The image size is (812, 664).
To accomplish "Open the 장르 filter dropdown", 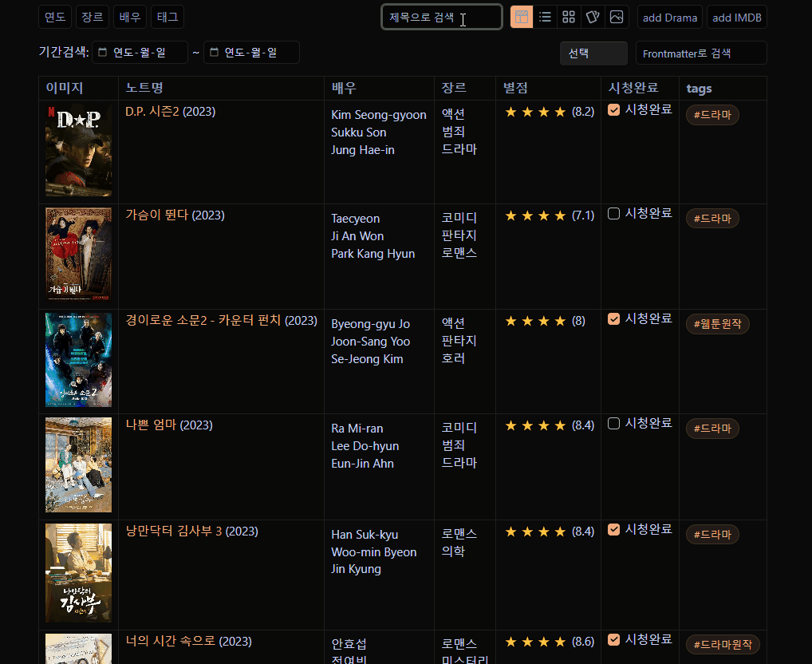I will coord(93,17).
